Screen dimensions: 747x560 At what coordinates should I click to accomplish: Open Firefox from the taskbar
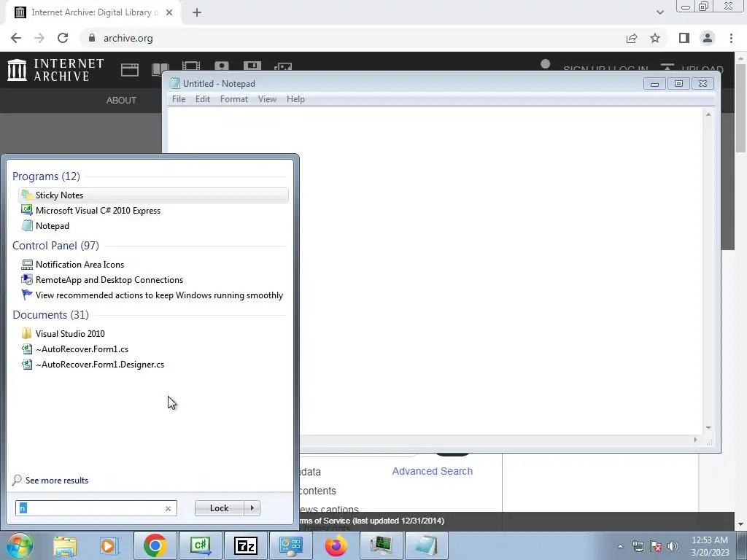[336, 545]
